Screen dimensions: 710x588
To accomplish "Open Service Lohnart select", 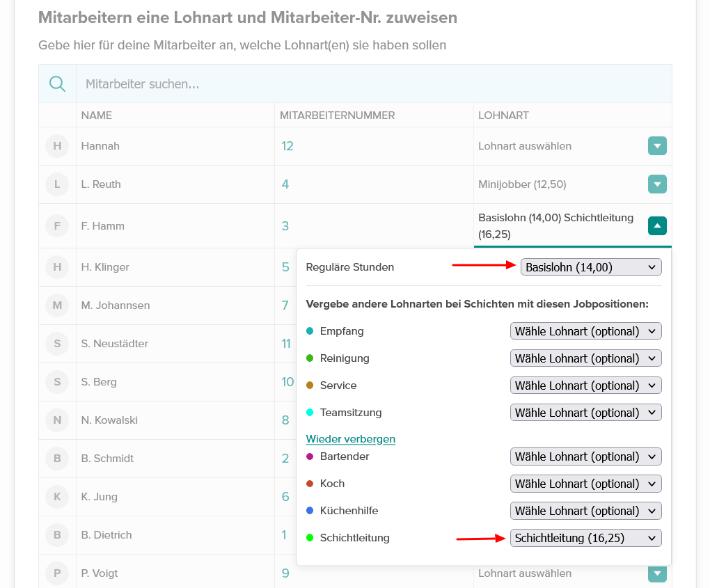I will click(x=586, y=386).
